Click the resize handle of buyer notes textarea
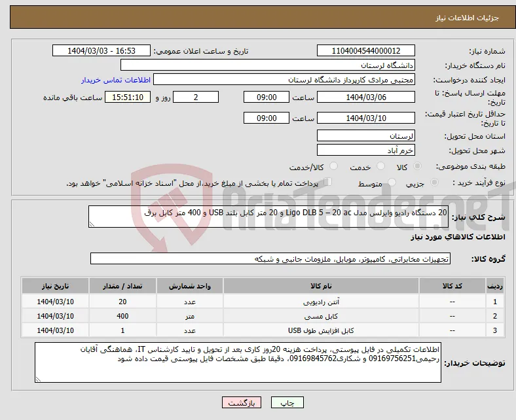This screenshot has height=420, width=516. 38,379
